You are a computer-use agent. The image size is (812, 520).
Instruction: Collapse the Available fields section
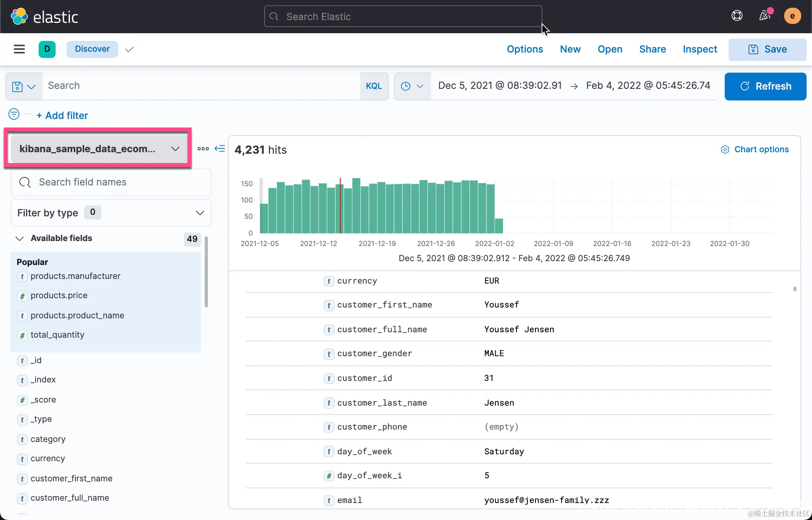pyautogui.click(x=20, y=238)
